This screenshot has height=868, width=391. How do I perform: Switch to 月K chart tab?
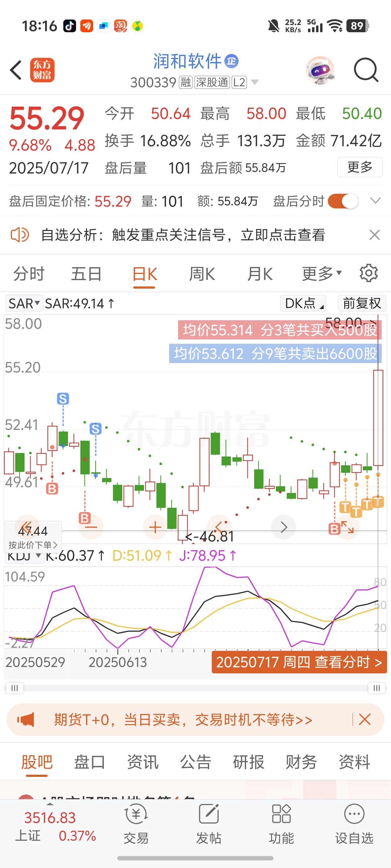pyautogui.click(x=259, y=273)
